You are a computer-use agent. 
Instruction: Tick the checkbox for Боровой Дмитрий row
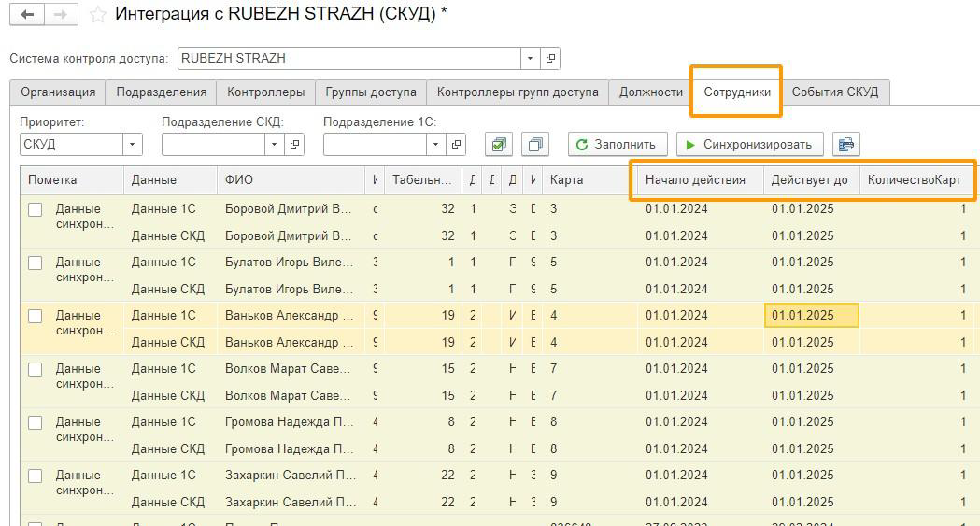pyautogui.click(x=36, y=210)
